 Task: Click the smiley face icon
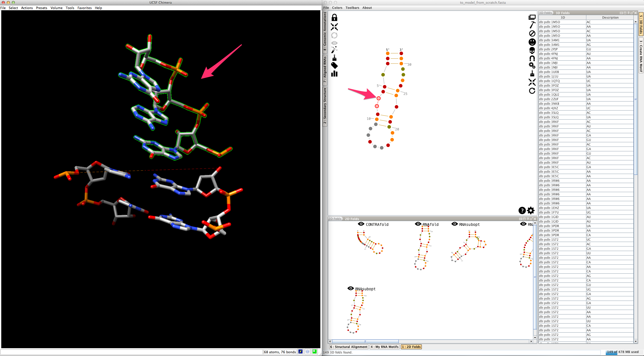[532, 42]
